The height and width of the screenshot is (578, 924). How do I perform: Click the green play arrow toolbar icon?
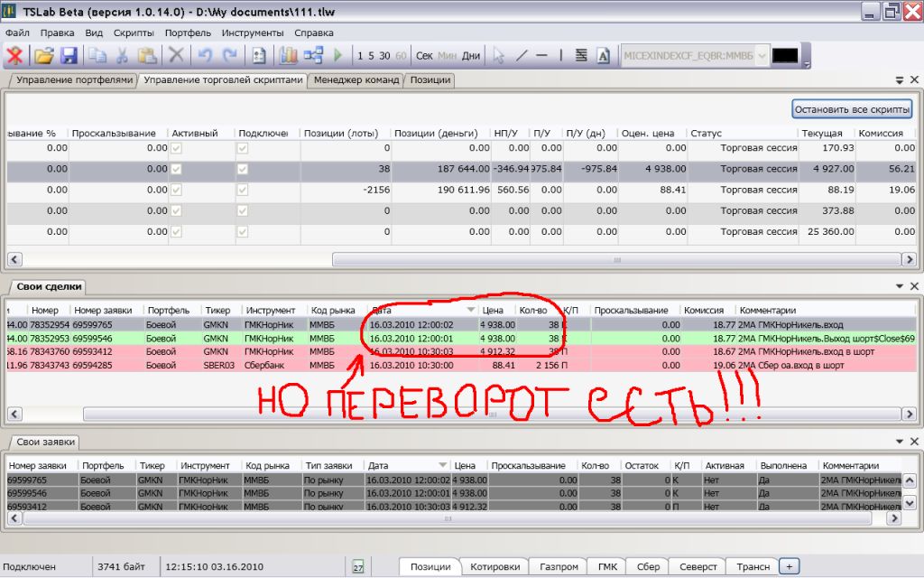[x=338, y=56]
